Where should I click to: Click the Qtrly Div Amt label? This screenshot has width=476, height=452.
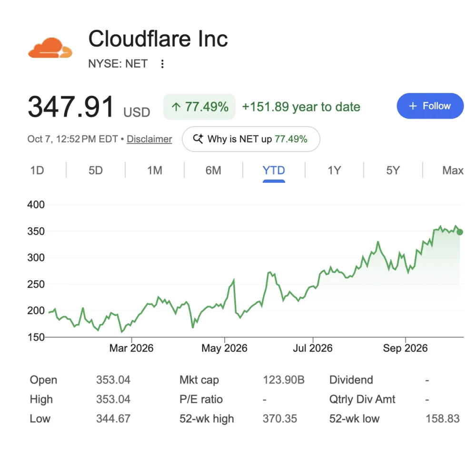point(362,400)
